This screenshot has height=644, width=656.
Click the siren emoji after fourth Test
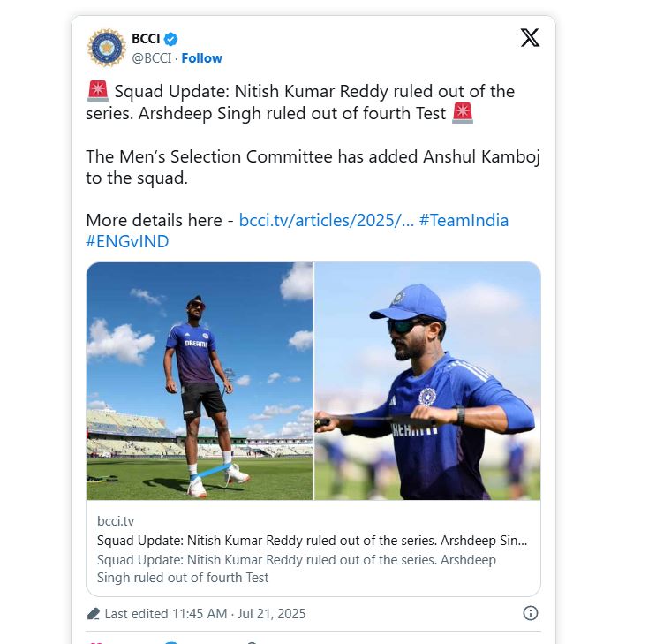[x=463, y=113]
